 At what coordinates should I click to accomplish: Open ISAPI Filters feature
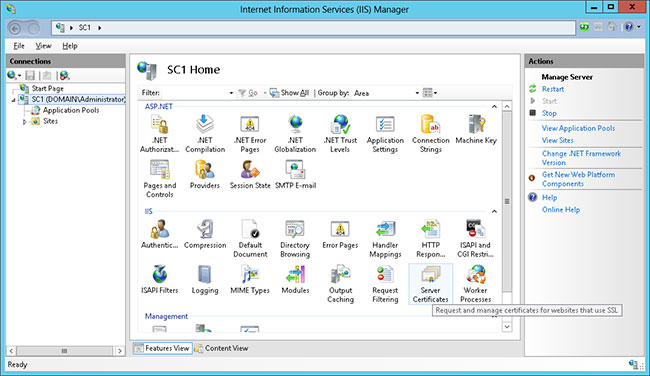pos(160,280)
